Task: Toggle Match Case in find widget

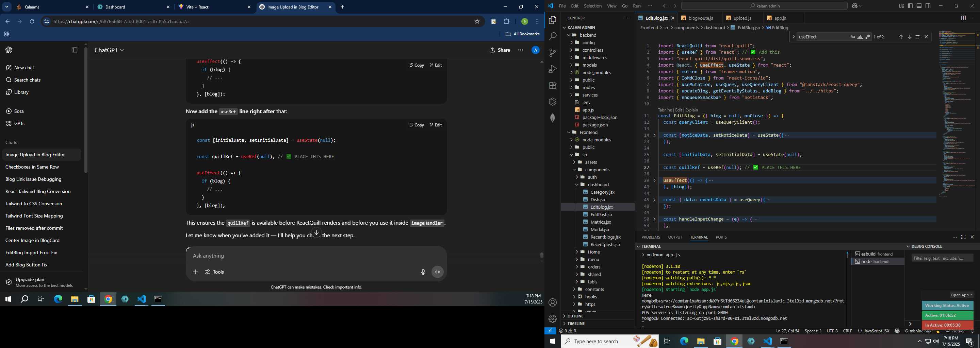Action: click(x=852, y=37)
